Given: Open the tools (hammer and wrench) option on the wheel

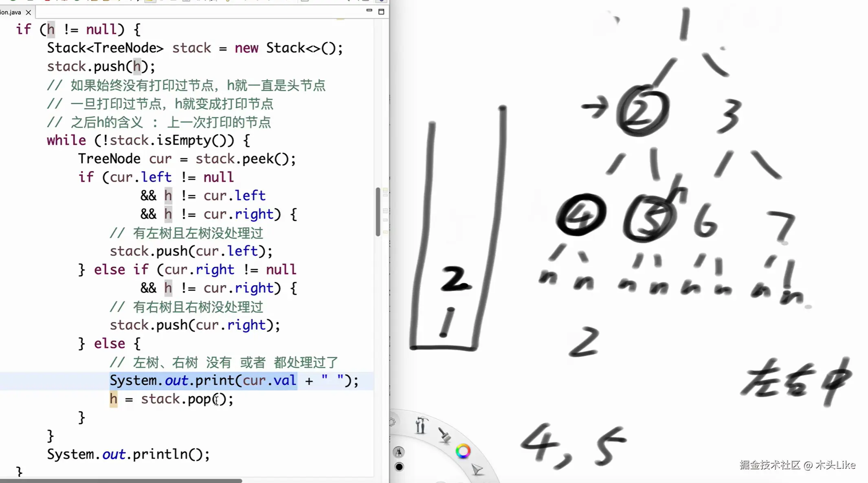Looking at the screenshot, I should tap(420, 425).
